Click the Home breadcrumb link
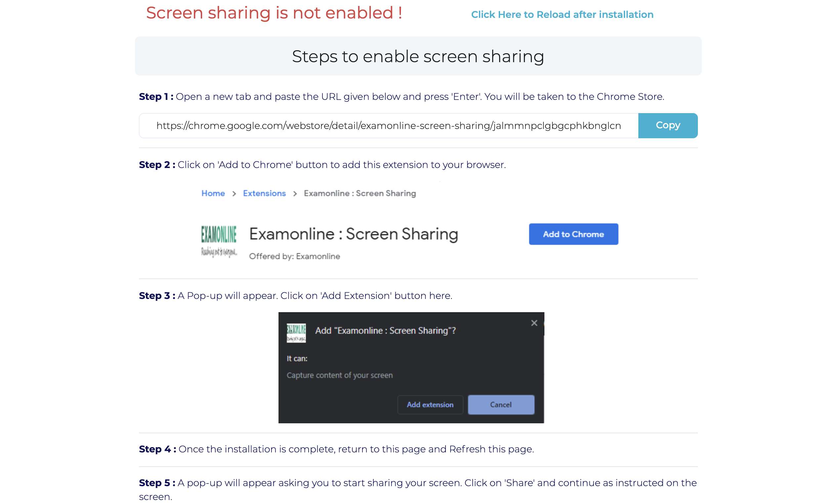Viewport: 813px width, 504px height. click(213, 193)
